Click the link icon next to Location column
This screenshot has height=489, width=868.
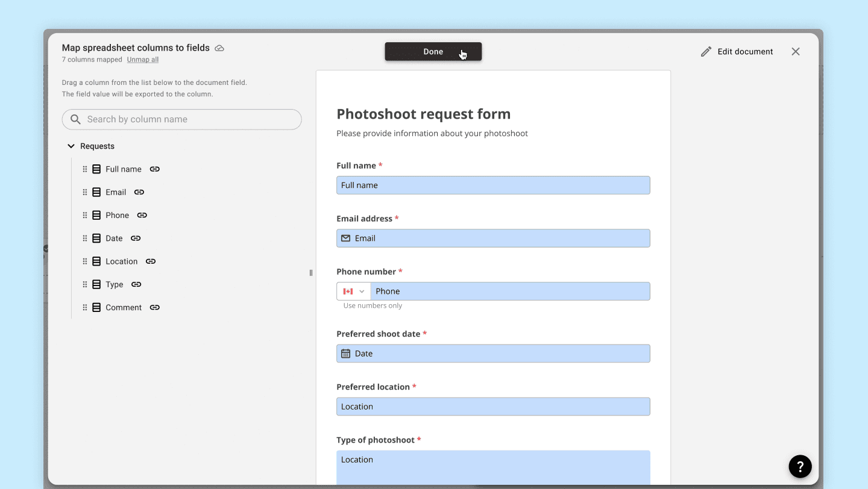(151, 261)
